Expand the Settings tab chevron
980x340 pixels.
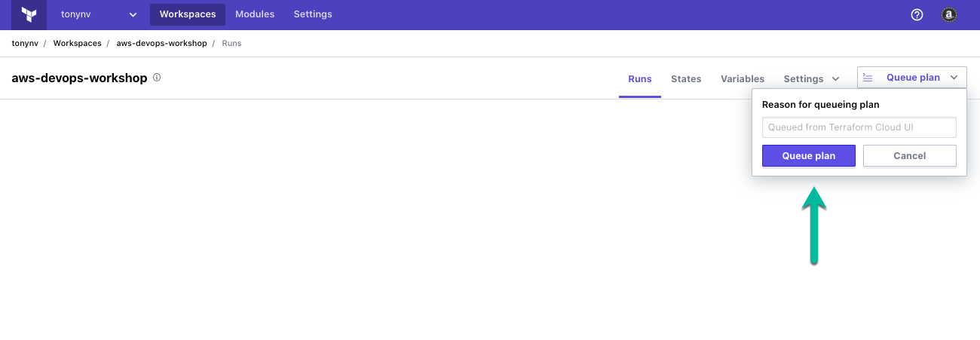[x=835, y=78]
